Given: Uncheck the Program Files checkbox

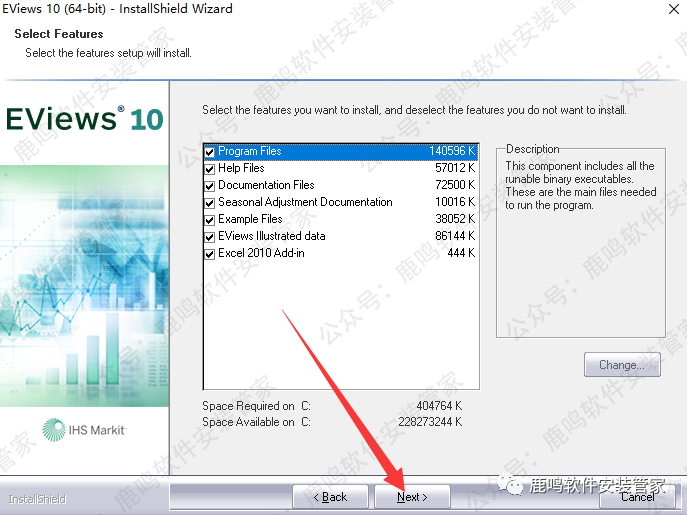Looking at the screenshot, I should (x=209, y=152).
